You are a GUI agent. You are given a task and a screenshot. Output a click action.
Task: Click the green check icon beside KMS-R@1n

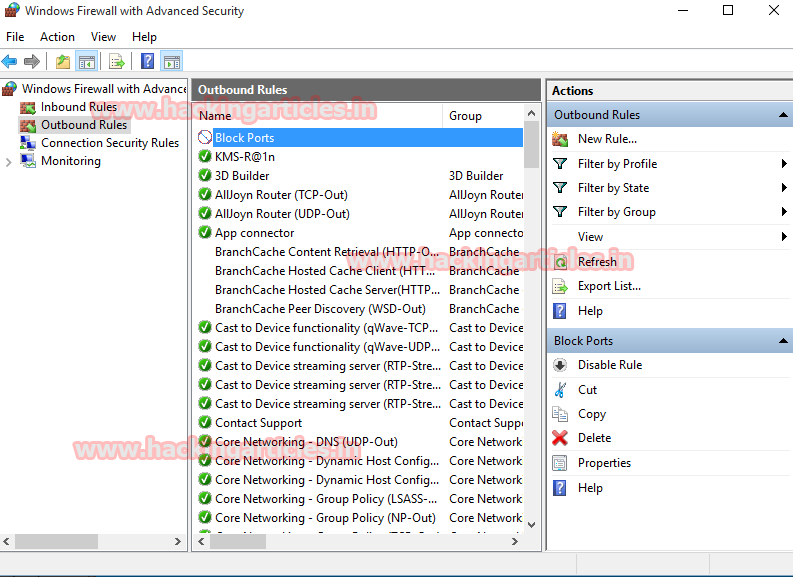pos(205,156)
